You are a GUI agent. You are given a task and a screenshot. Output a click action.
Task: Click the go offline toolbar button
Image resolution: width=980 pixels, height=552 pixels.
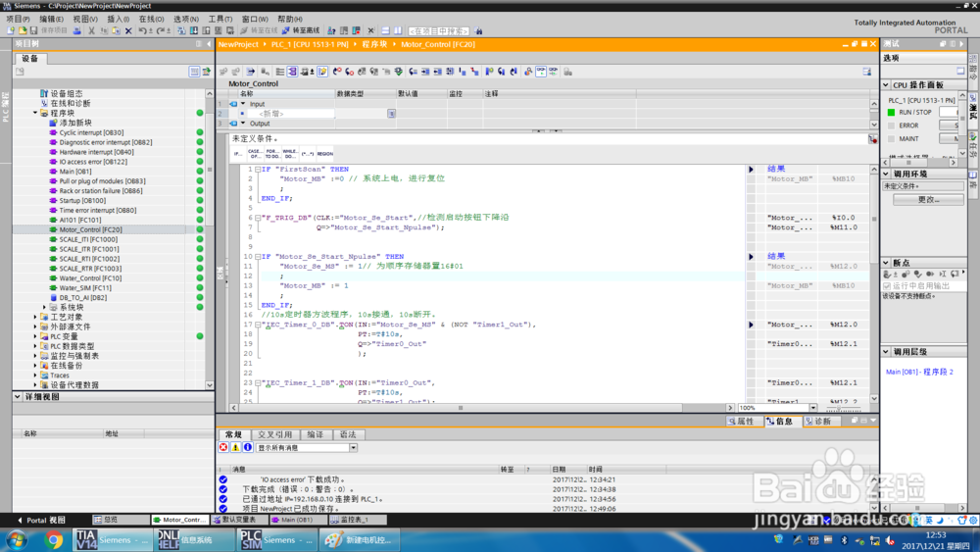pos(303,30)
